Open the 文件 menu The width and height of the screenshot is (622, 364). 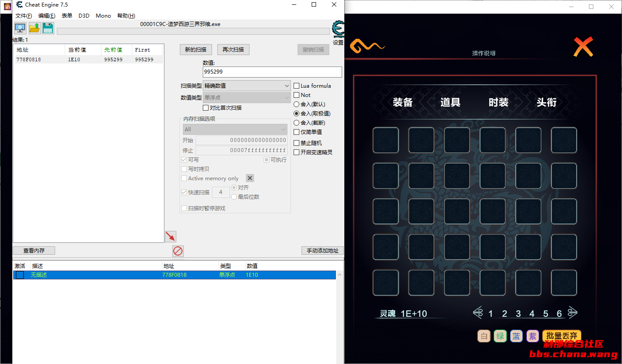(23, 16)
